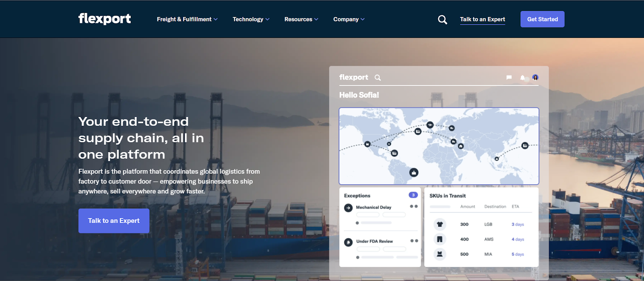Screen dimensions: 644x281
Task: Expand the Freight & Fulfillment menu
Action: [187, 19]
